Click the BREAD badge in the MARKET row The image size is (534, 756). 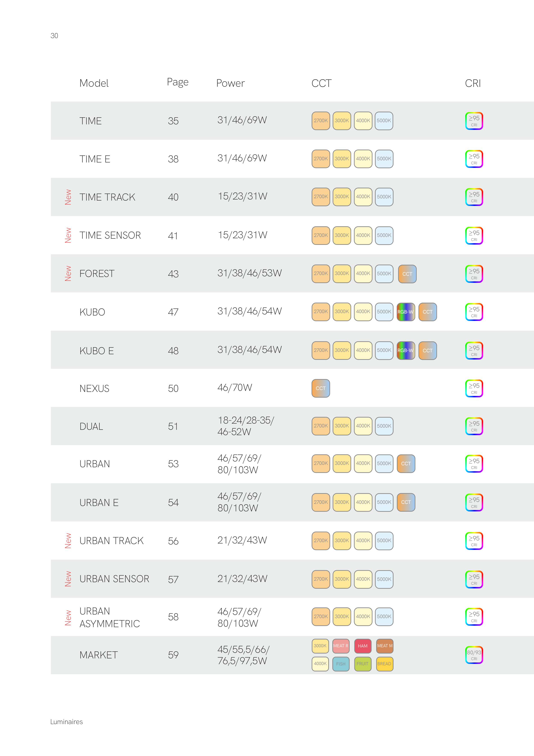(x=384, y=664)
